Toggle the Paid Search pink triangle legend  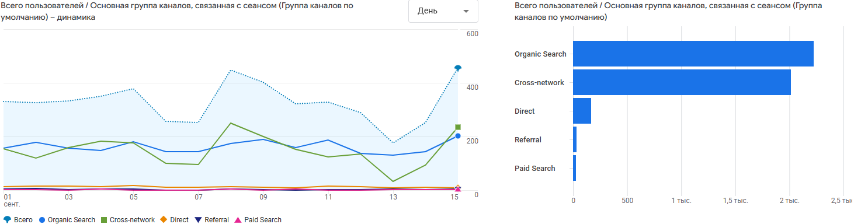point(237,220)
